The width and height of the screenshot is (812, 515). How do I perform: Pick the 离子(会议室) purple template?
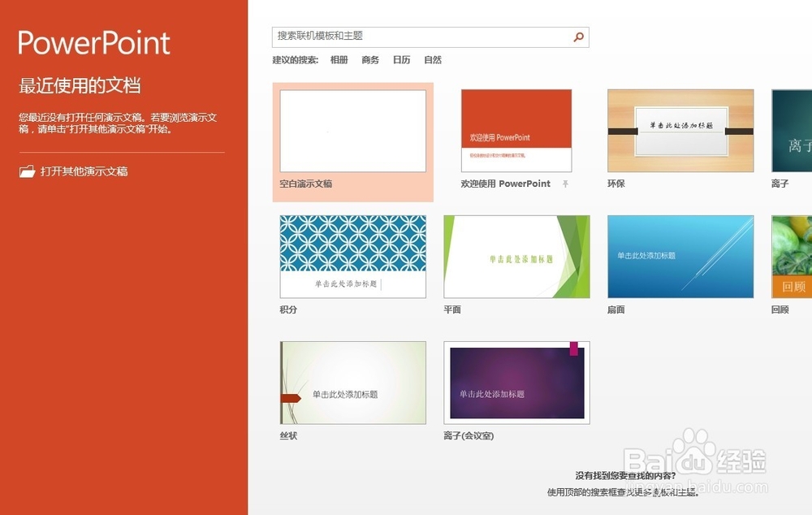(516, 383)
